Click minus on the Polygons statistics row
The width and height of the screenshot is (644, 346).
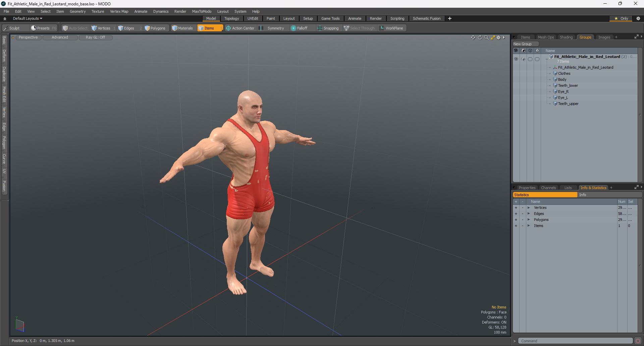[x=523, y=220]
